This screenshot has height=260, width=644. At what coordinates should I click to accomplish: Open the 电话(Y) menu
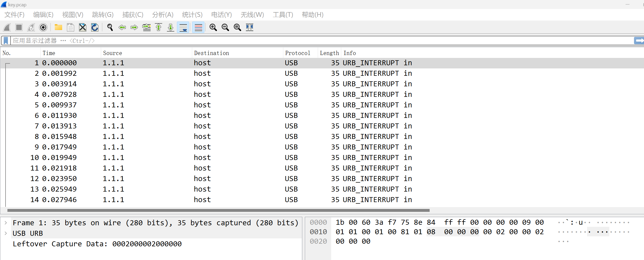tap(221, 15)
